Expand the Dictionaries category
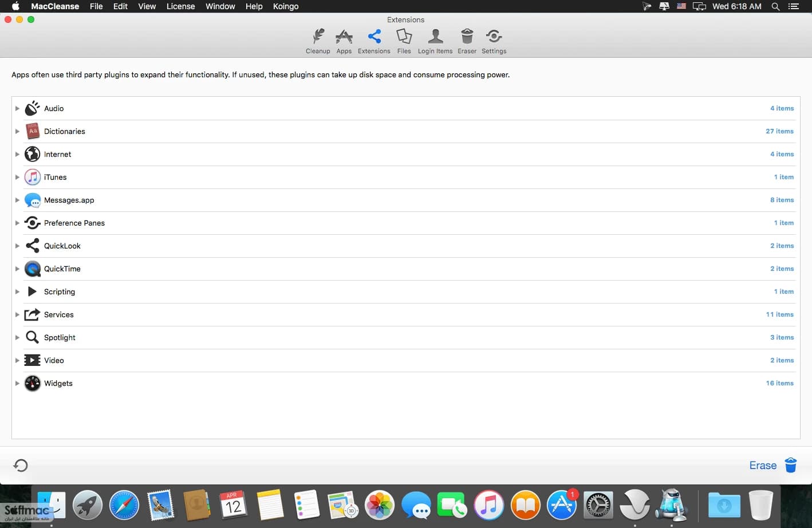 [17, 131]
